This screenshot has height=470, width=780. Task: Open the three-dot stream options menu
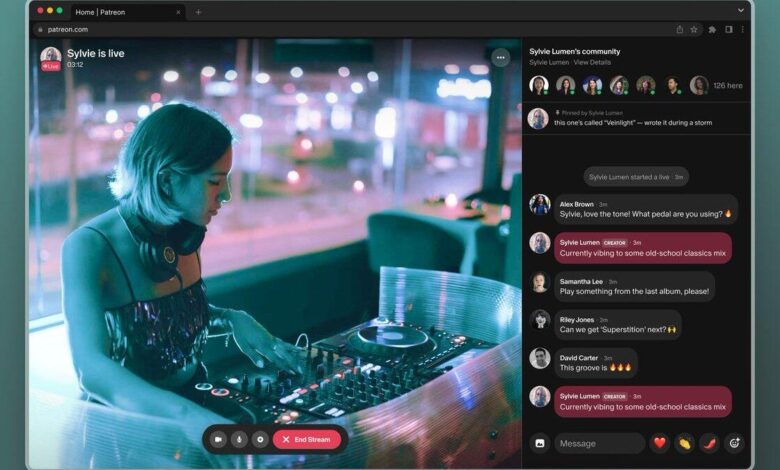click(500, 58)
